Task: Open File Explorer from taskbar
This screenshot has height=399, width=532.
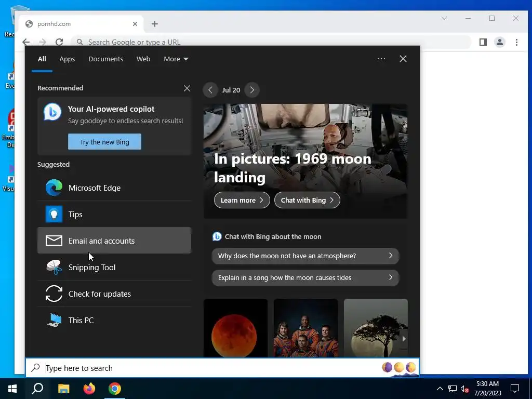Action: (63, 389)
